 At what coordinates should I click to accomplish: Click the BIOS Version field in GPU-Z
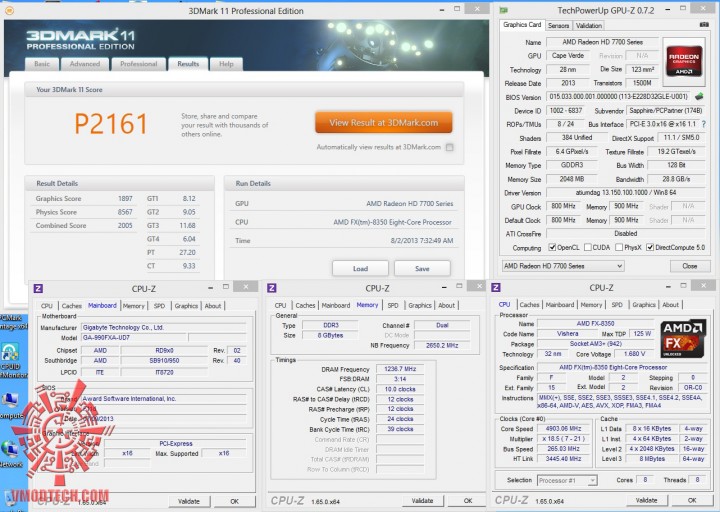point(619,97)
